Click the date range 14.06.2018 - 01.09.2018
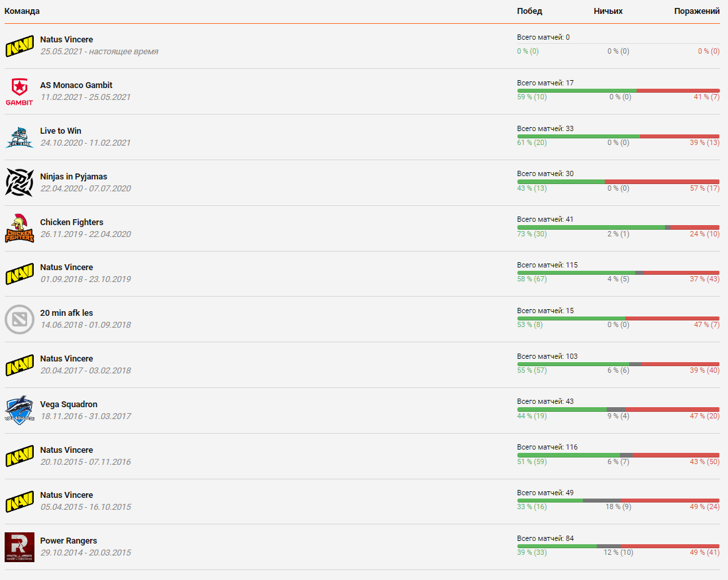 click(85, 325)
